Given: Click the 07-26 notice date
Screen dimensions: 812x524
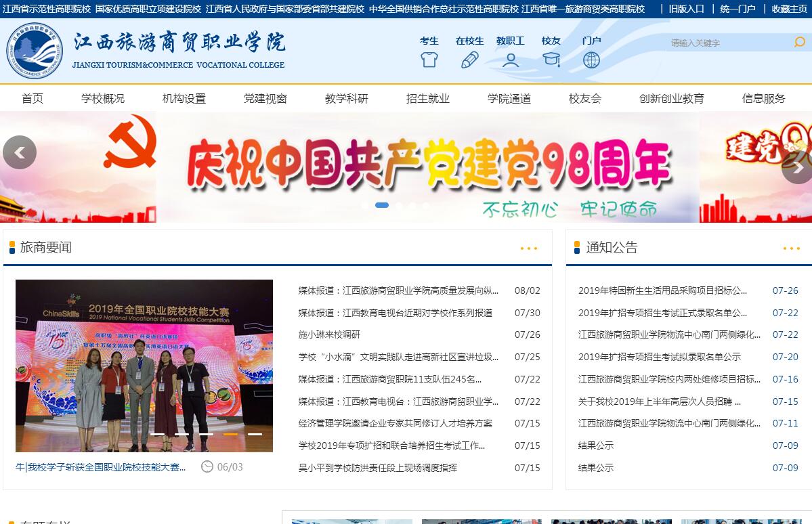Looking at the screenshot, I should point(786,290).
